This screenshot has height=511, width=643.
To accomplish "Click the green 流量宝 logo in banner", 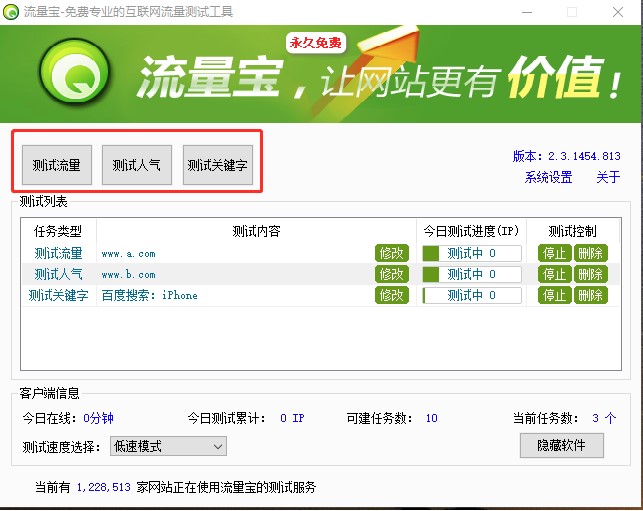I will pos(75,73).
